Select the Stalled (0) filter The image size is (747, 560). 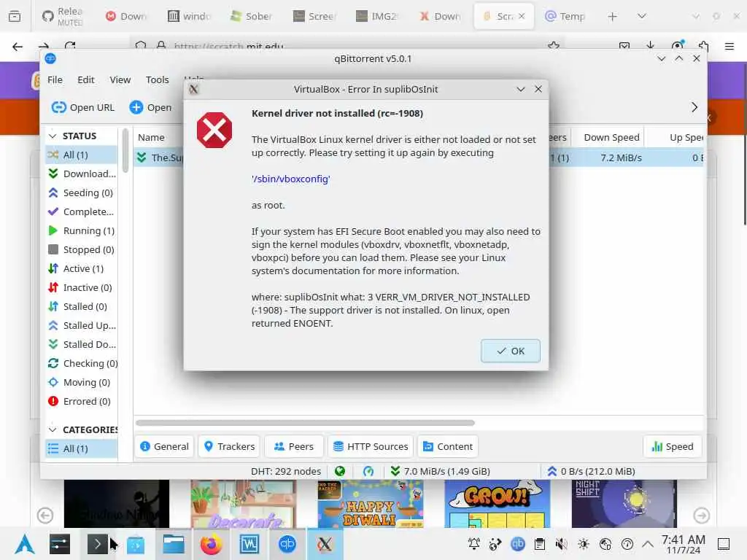tap(82, 307)
